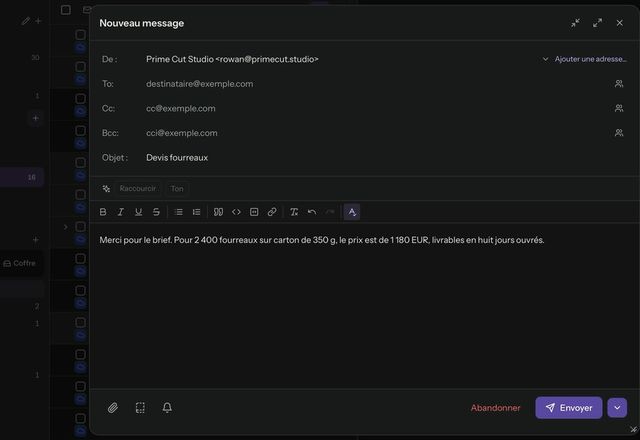The width and height of the screenshot is (640, 440).
Task: Minimize the compose window with inward arrows
Action: click(x=575, y=23)
